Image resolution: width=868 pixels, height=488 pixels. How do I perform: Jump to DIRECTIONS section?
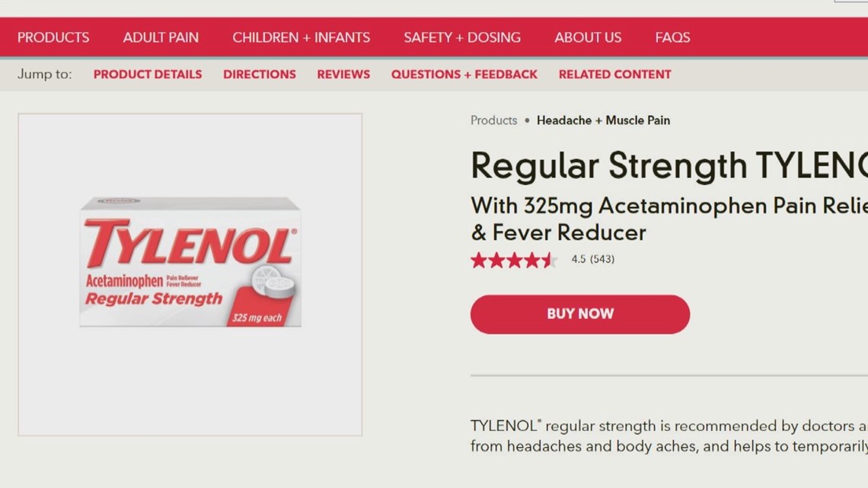click(260, 74)
